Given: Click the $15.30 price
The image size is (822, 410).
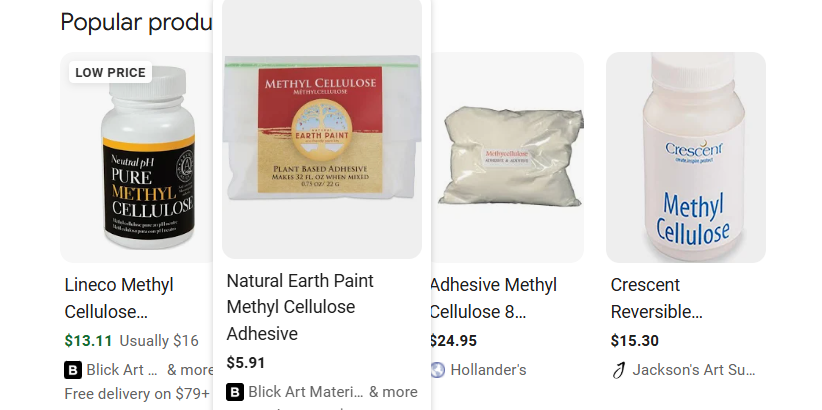Looking at the screenshot, I should tap(634, 341).
